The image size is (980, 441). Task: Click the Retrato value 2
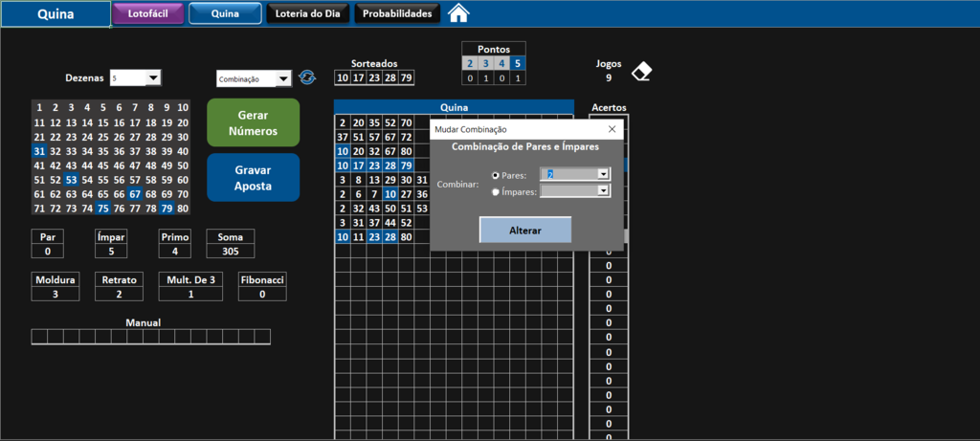(x=119, y=294)
